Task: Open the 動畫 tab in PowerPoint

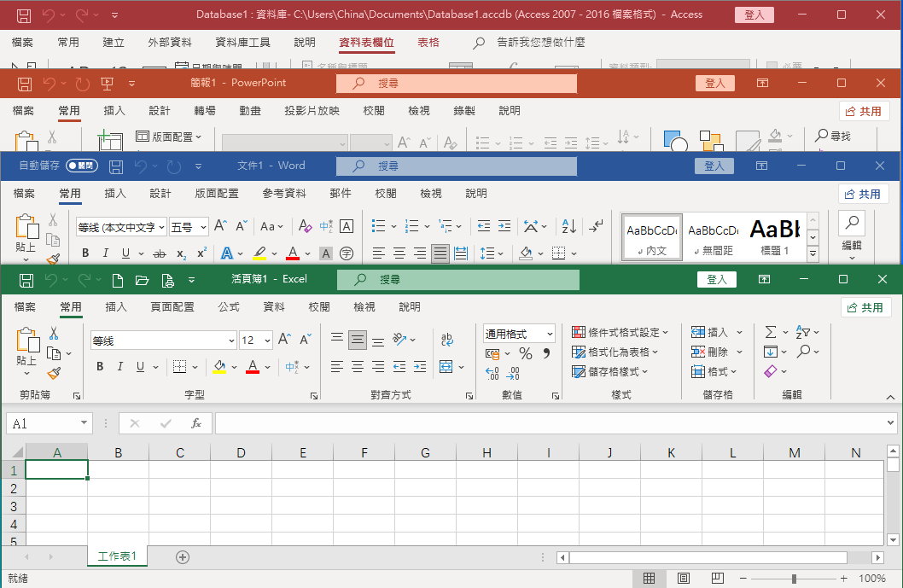Action: coord(250,111)
